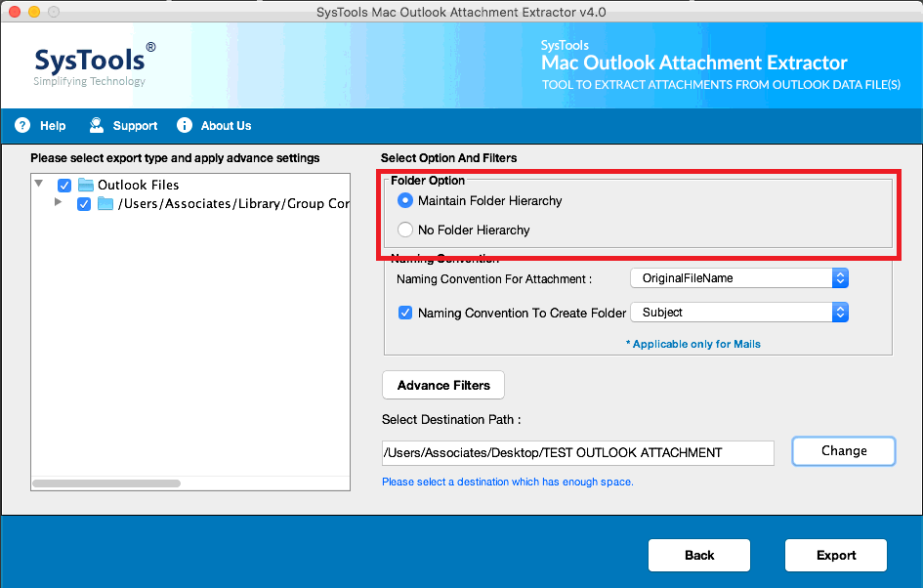The image size is (923, 588).
Task: Click 'Please select a destination' hint text
Action: coord(508,482)
